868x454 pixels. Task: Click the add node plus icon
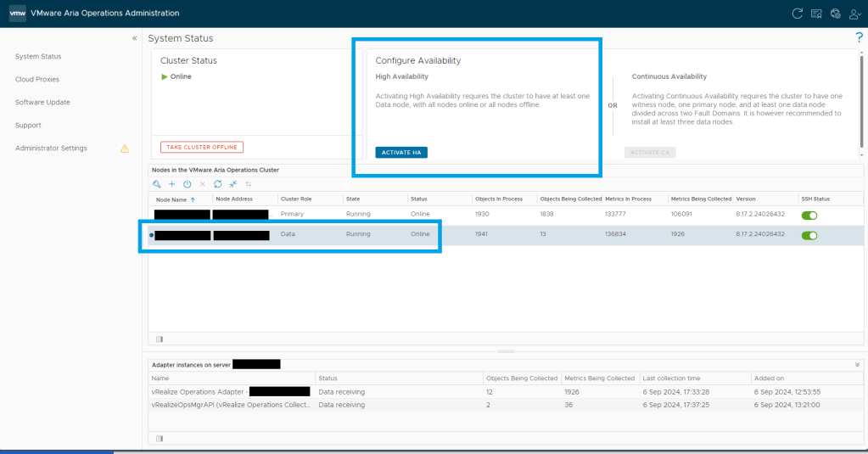click(x=171, y=184)
